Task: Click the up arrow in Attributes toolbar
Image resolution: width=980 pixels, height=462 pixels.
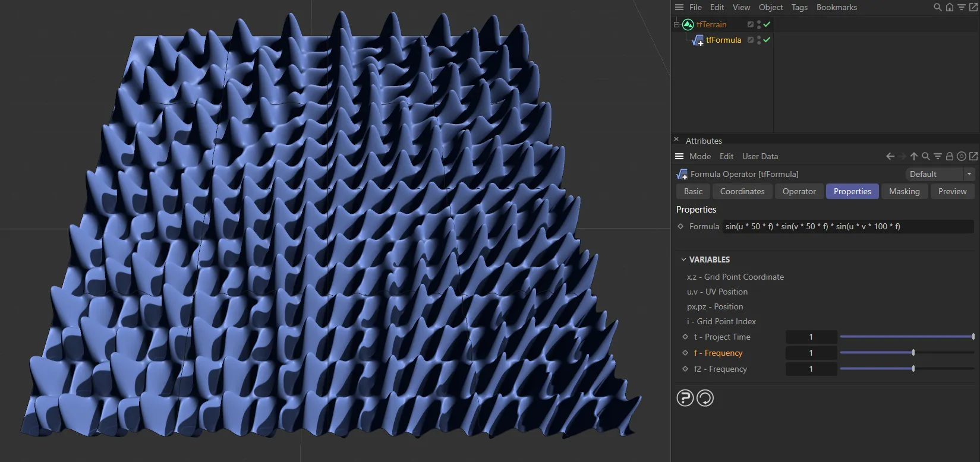Action: click(x=913, y=156)
